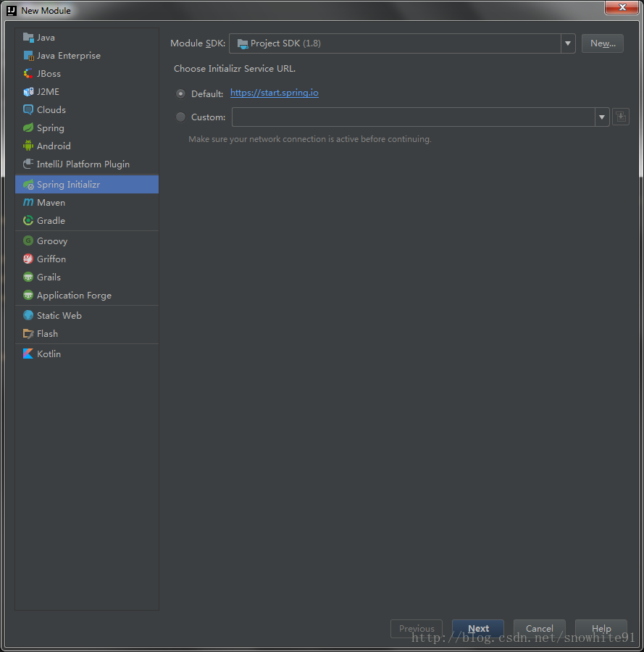The height and width of the screenshot is (652, 644).
Task: Click the Java Enterprise icon
Action: point(28,55)
